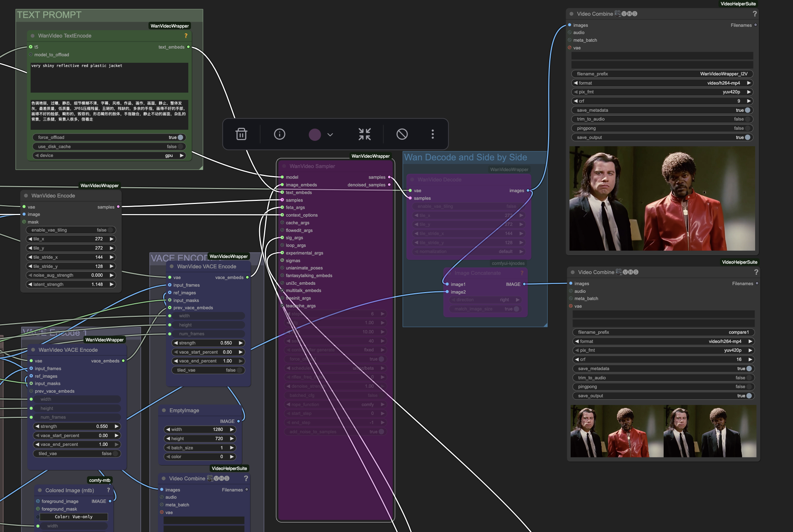This screenshot has width=793, height=532.
Task: Click help icon on top Video Combine node
Action: pyautogui.click(x=754, y=14)
